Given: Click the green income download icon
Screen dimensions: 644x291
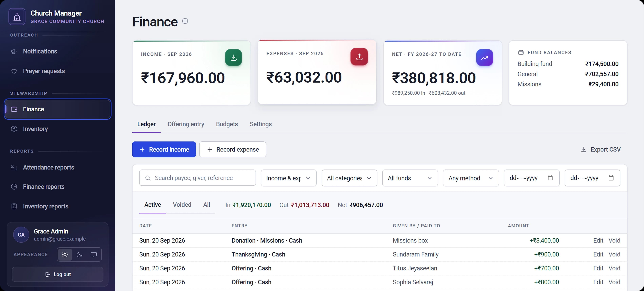Looking at the screenshot, I should [x=234, y=58].
